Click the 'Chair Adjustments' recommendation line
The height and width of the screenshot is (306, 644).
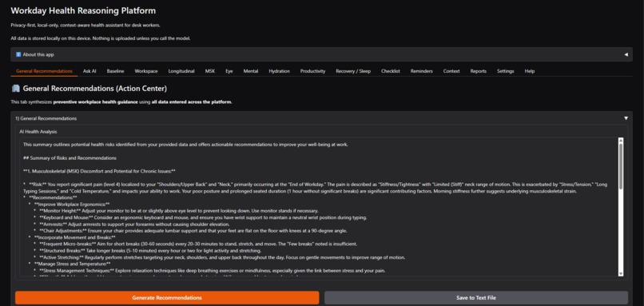click(x=191, y=231)
